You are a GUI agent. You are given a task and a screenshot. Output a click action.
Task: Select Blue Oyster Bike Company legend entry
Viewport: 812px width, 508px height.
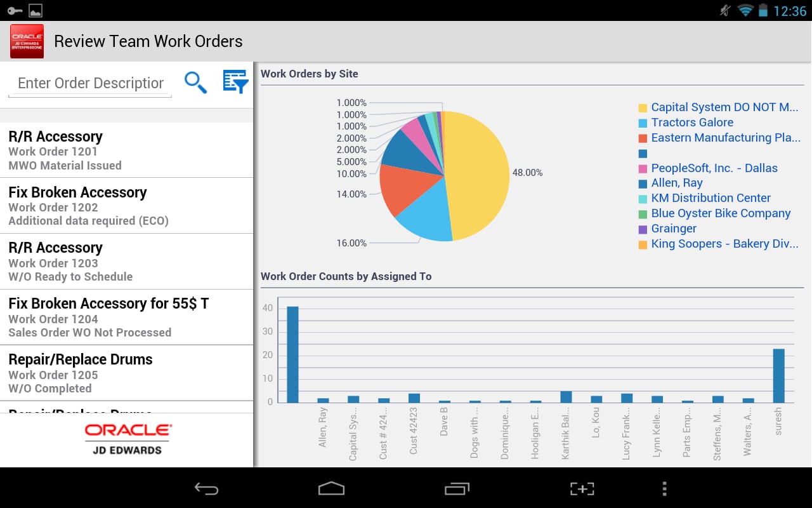[x=721, y=213]
